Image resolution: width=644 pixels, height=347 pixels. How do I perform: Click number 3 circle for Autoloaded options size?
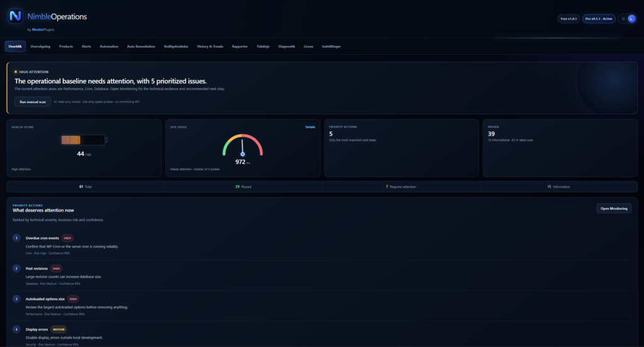pyautogui.click(x=16, y=299)
